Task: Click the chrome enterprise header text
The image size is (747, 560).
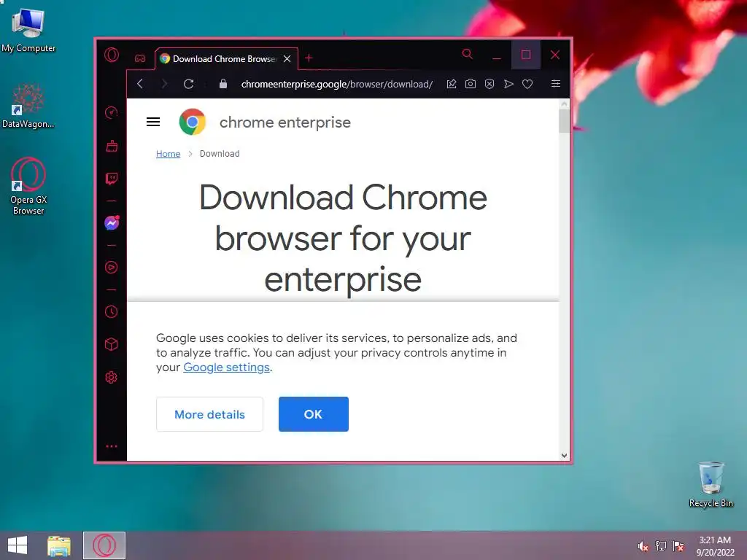Action: click(285, 122)
